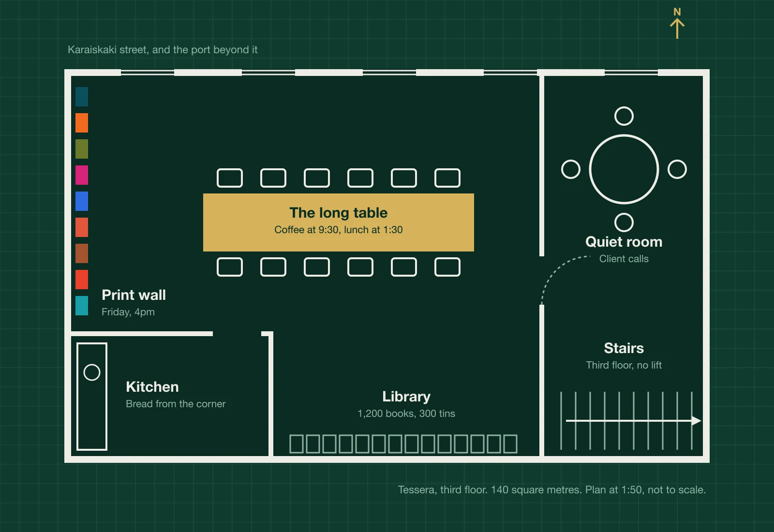Click the library bookshelf row
This screenshot has height=532, width=774.
pos(403,444)
